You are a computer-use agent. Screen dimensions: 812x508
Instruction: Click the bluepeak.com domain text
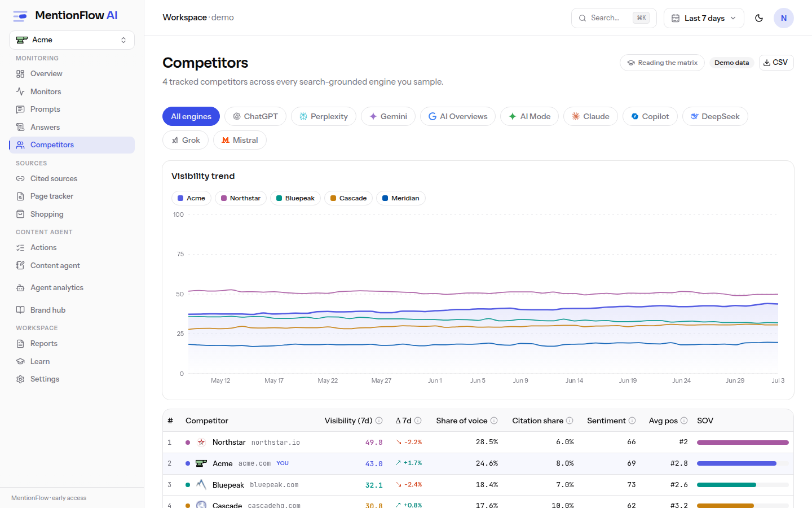coord(274,485)
